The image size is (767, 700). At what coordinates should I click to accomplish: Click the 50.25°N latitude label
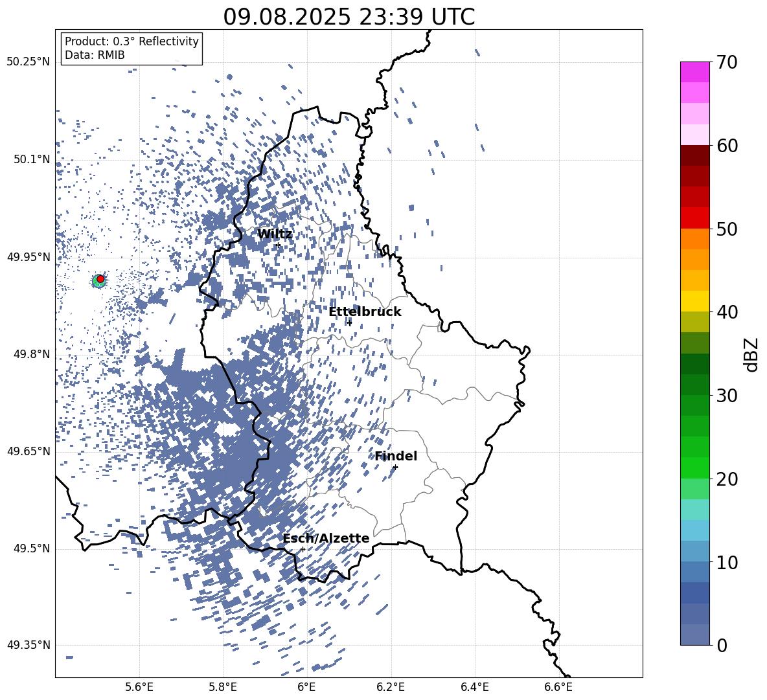click(29, 62)
